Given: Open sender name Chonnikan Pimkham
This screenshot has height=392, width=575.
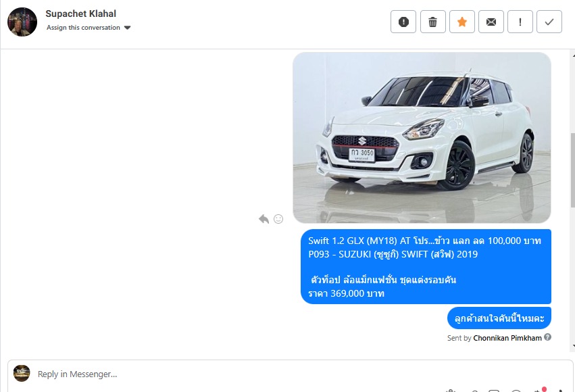Looking at the screenshot, I should [x=507, y=338].
